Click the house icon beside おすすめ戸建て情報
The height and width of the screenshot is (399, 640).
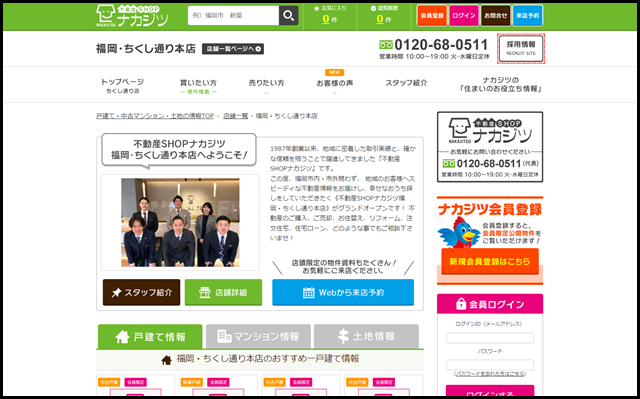pos(166,360)
